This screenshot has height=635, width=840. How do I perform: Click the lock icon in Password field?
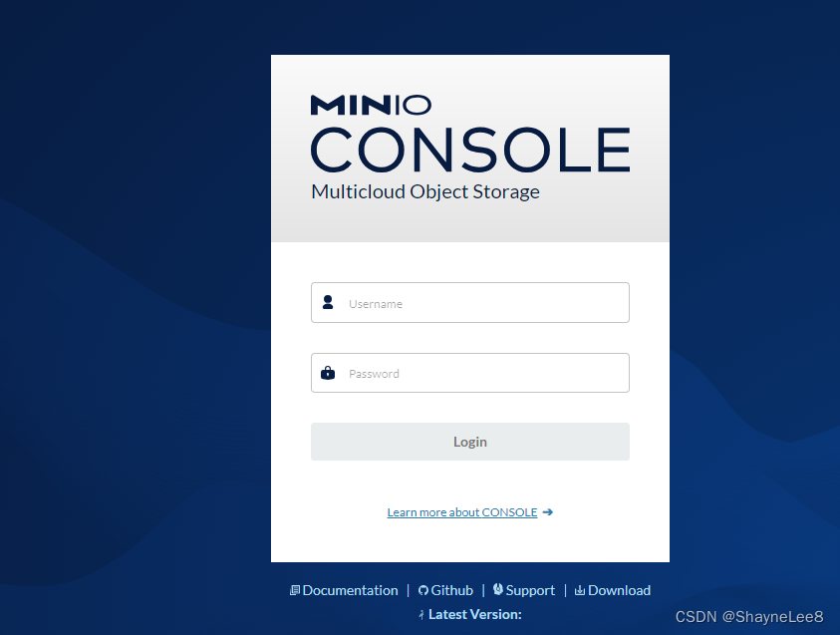click(x=328, y=373)
